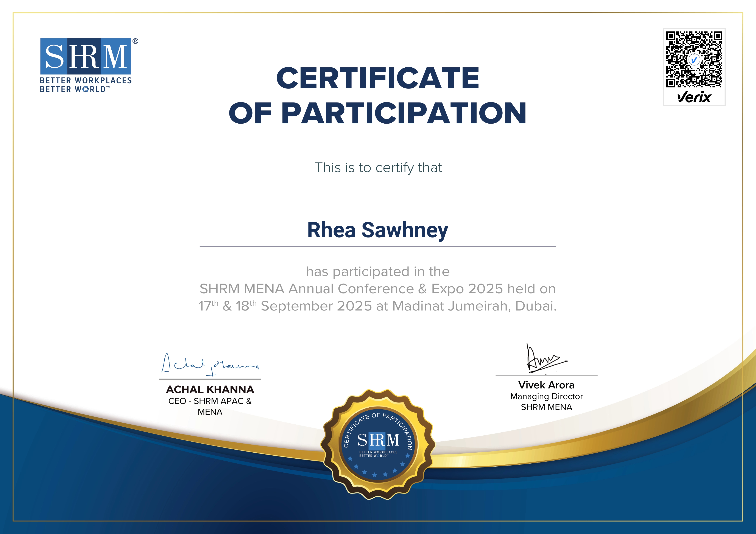
Task: Click 'has participated in the' line
Action: 378,272
